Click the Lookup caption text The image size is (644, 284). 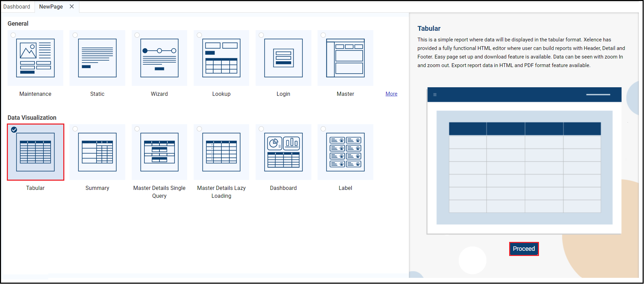(x=221, y=94)
